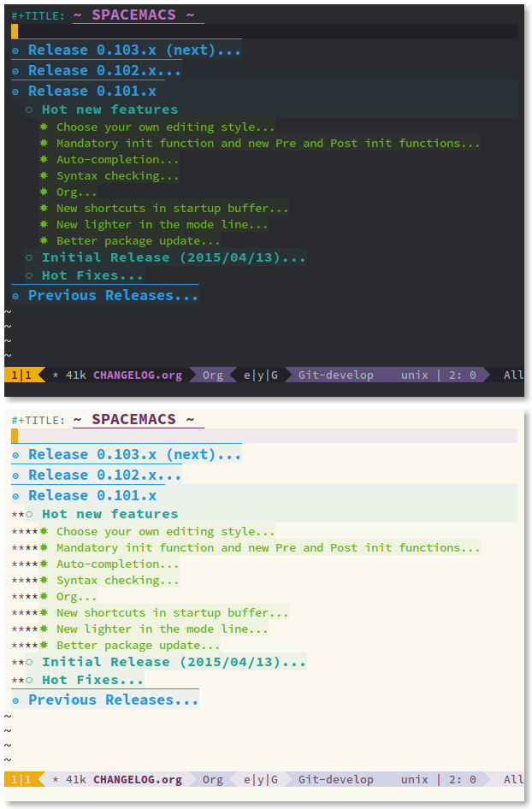Click bullet icon beside light Previous Releases
Image resolution: width=532 pixels, height=809 pixels.
click(x=16, y=700)
